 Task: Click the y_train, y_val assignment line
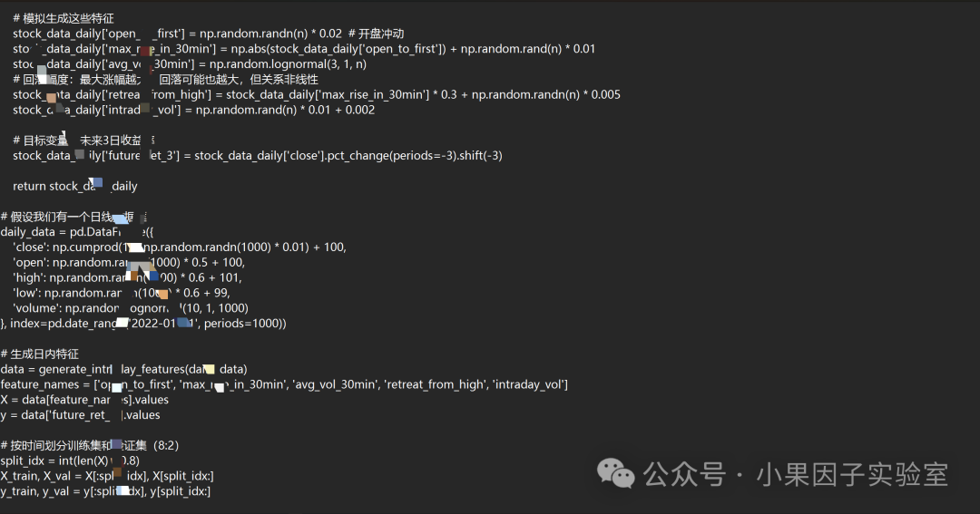tap(105, 491)
